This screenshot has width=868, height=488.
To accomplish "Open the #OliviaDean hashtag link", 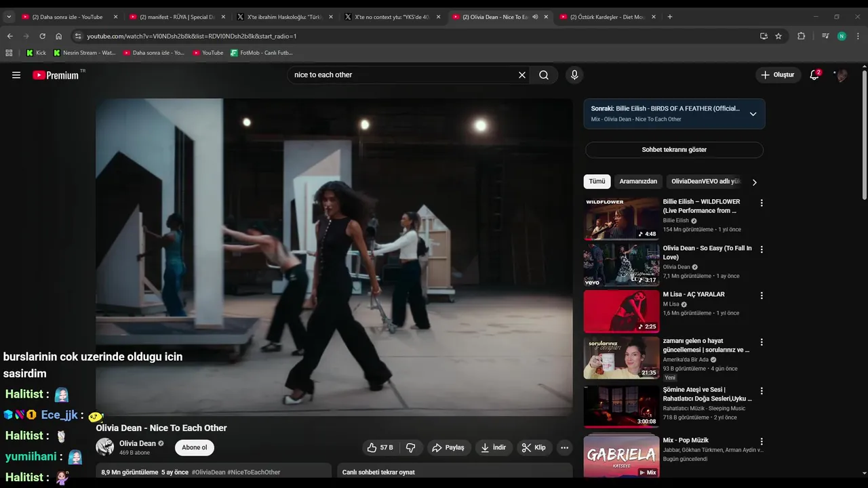I will [x=208, y=472].
